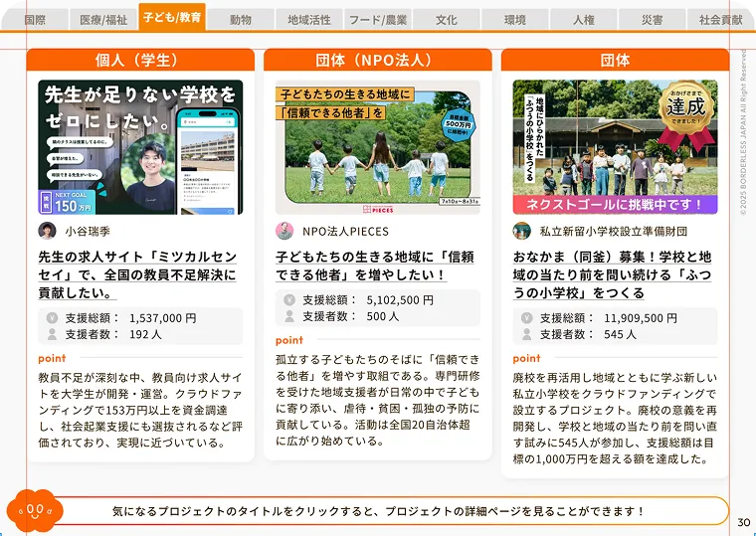Open the 「ふつうの小学校」をつくる project title link
Viewport: 756px width, 536px height.
click(612, 275)
